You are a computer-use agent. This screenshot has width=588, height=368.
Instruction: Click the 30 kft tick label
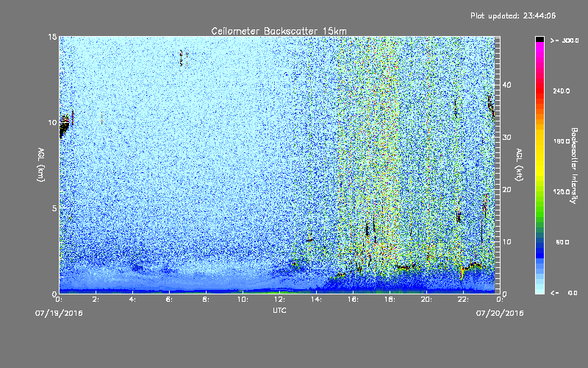[x=506, y=137]
